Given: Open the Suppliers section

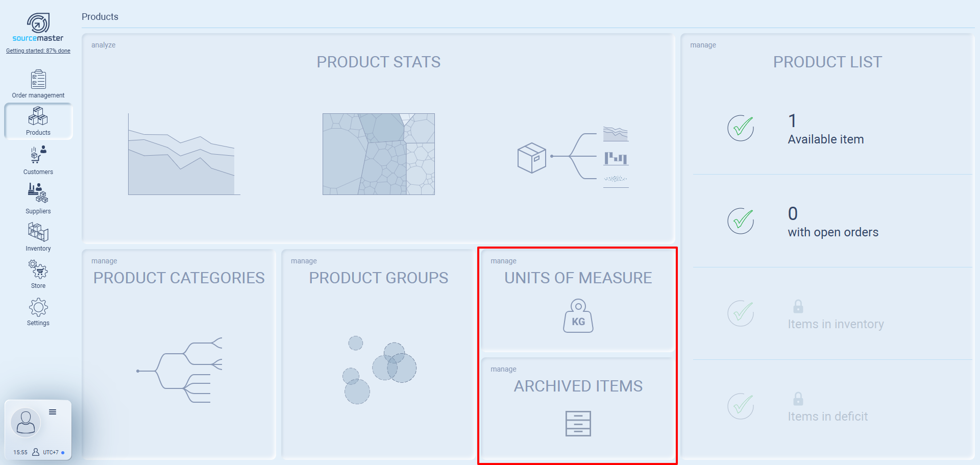Looking at the screenshot, I should 38,199.
